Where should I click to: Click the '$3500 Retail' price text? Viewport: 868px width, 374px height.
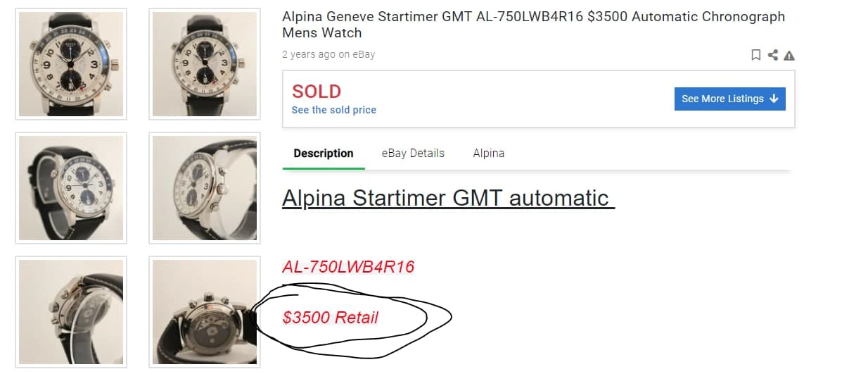tap(331, 318)
